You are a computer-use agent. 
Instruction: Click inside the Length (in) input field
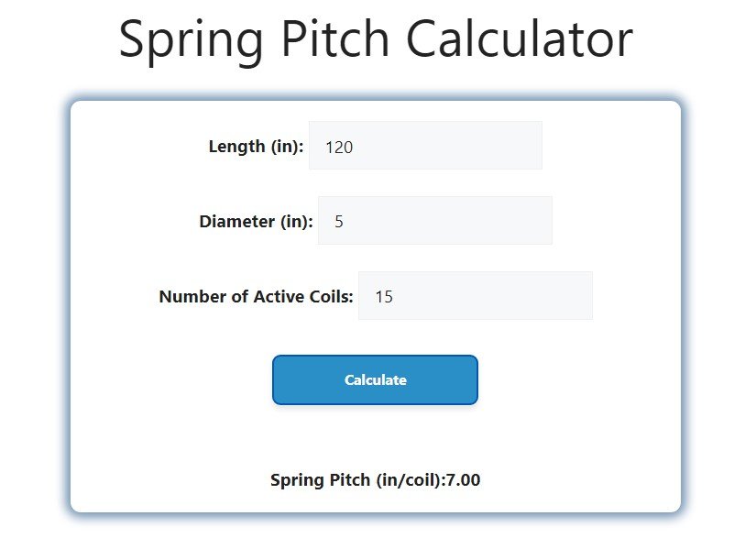[425, 145]
